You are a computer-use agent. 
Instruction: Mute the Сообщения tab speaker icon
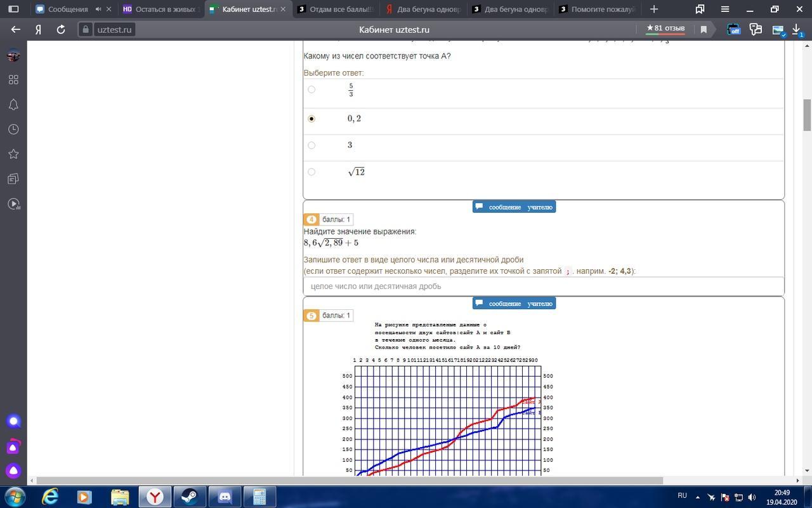point(98,10)
